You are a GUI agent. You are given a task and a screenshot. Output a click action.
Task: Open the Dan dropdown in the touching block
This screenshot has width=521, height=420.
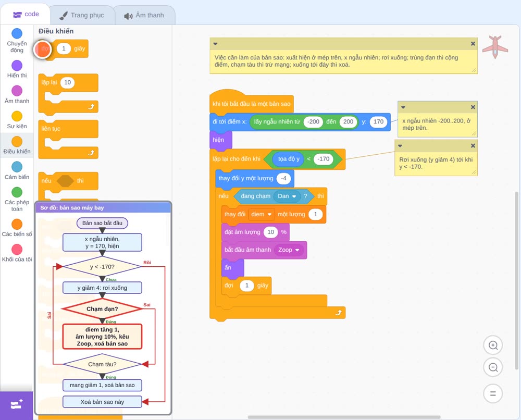(287, 196)
